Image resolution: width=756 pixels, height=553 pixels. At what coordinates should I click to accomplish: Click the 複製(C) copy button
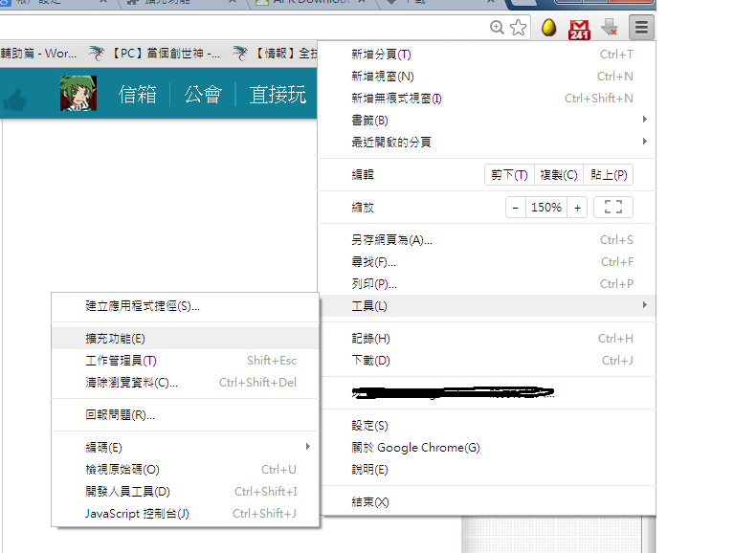pos(559,175)
